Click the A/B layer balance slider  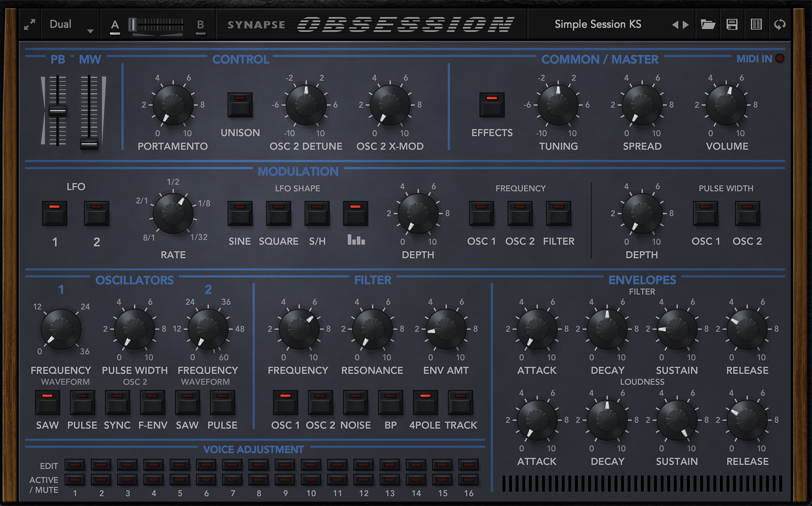point(157,25)
